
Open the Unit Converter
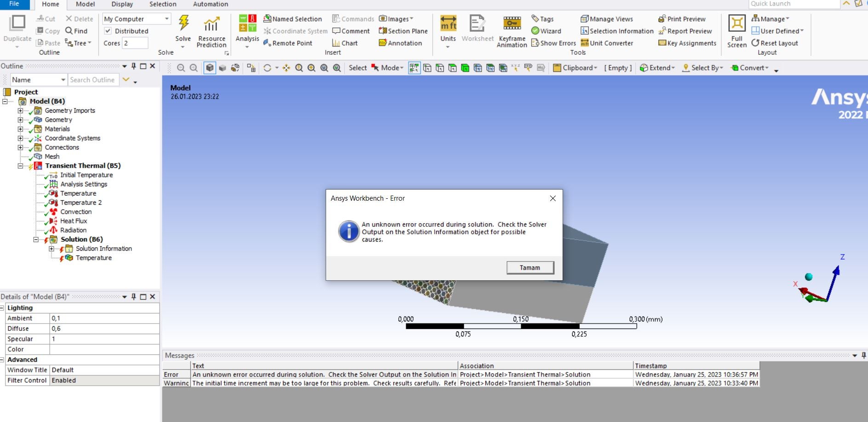point(607,43)
